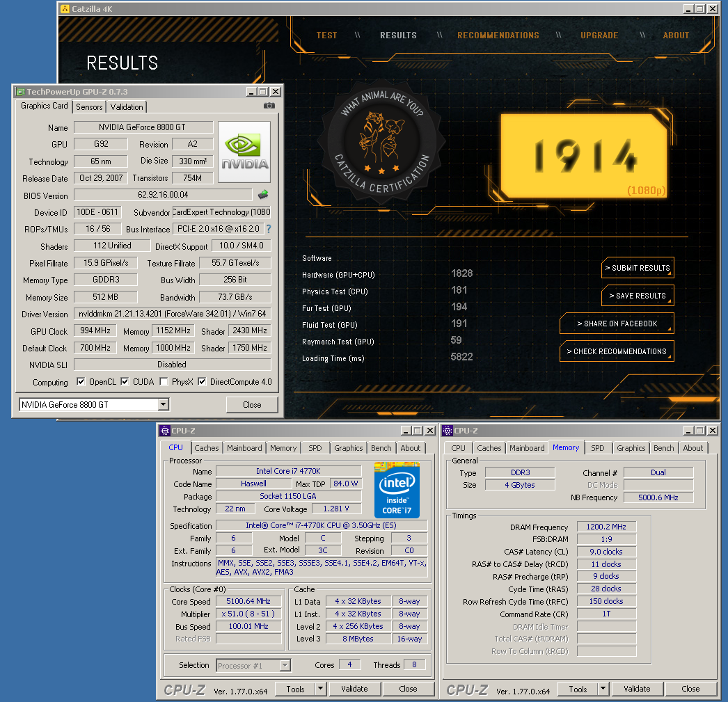Screen dimensions: 728x702
Task: Open the Memory tab in left CPU-Z
Action: point(283,448)
